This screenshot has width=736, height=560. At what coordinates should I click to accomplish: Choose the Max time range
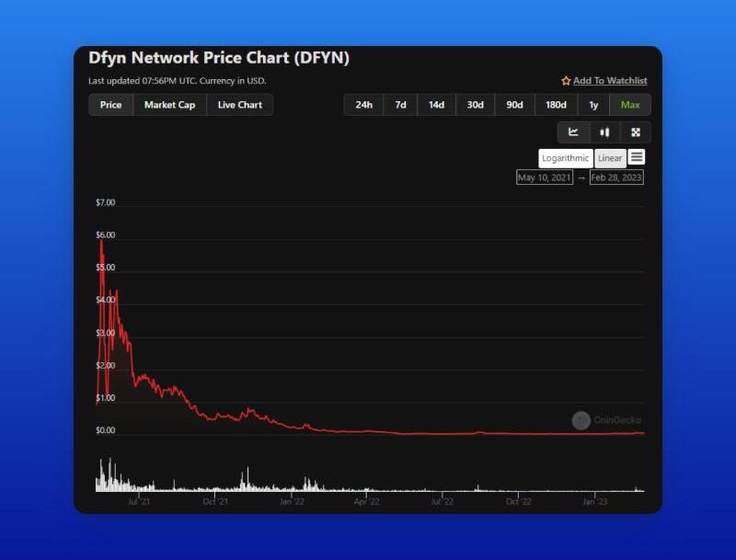pyautogui.click(x=630, y=105)
